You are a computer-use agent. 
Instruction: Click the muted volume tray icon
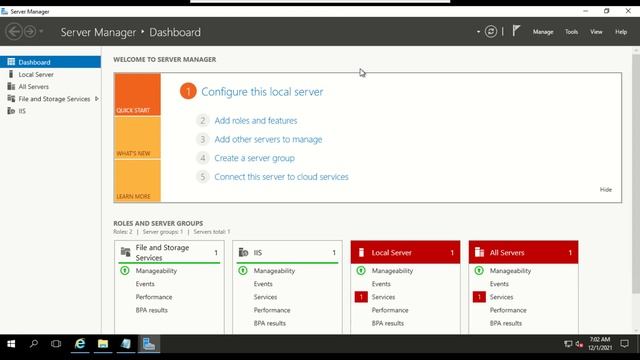click(x=579, y=344)
